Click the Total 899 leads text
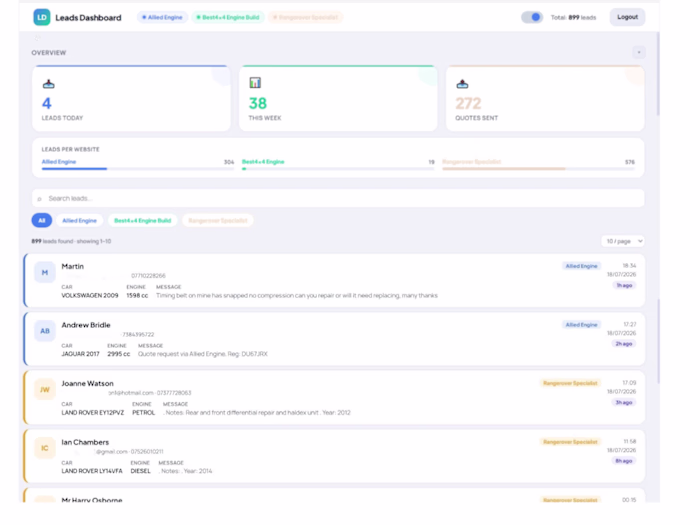The image size is (700, 525). [x=573, y=17]
